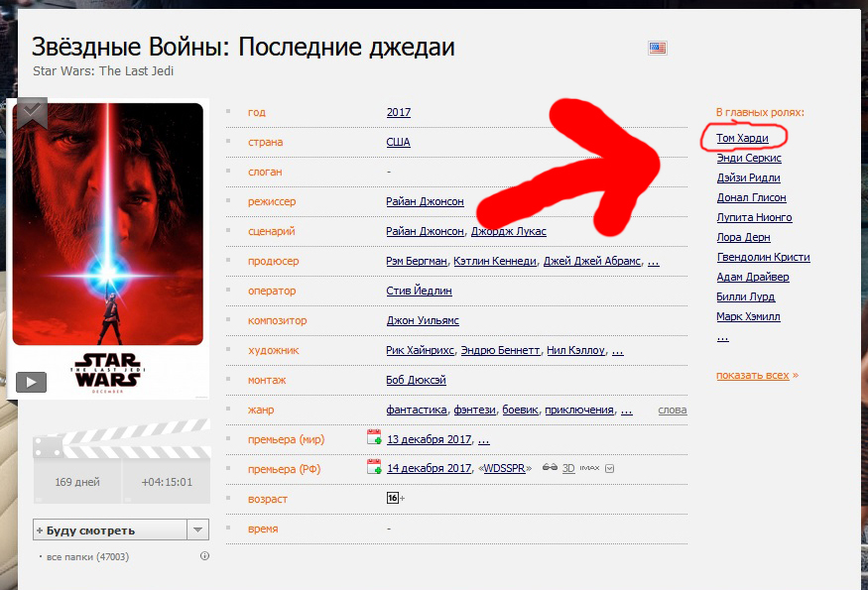This screenshot has width=868, height=590.
Task: Open the боевик genre link
Action: pyautogui.click(x=520, y=411)
